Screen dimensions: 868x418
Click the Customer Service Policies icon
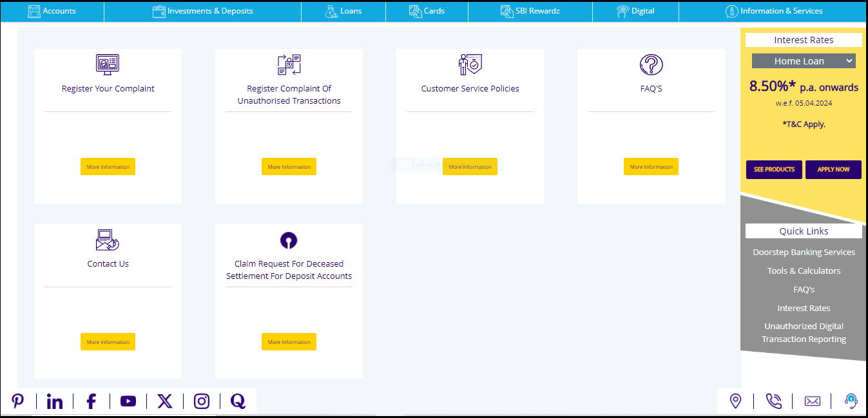(x=470, y=64)
